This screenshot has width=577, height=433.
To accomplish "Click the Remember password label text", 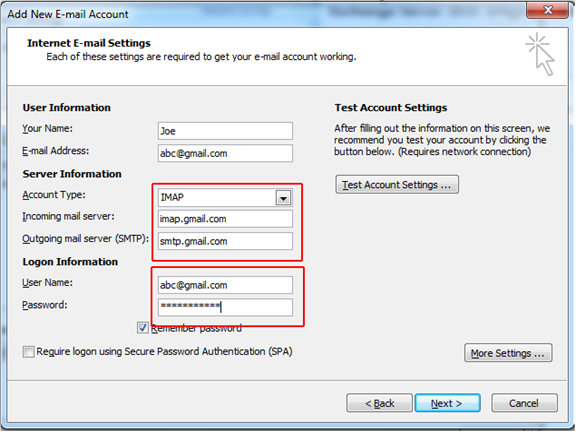I will pyautogui.click(x=196, y=328).
